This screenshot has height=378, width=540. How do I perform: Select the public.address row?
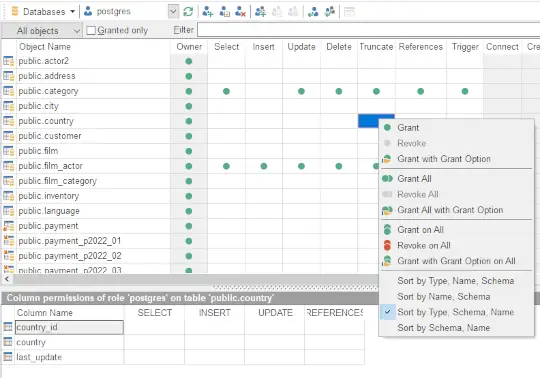47,76
